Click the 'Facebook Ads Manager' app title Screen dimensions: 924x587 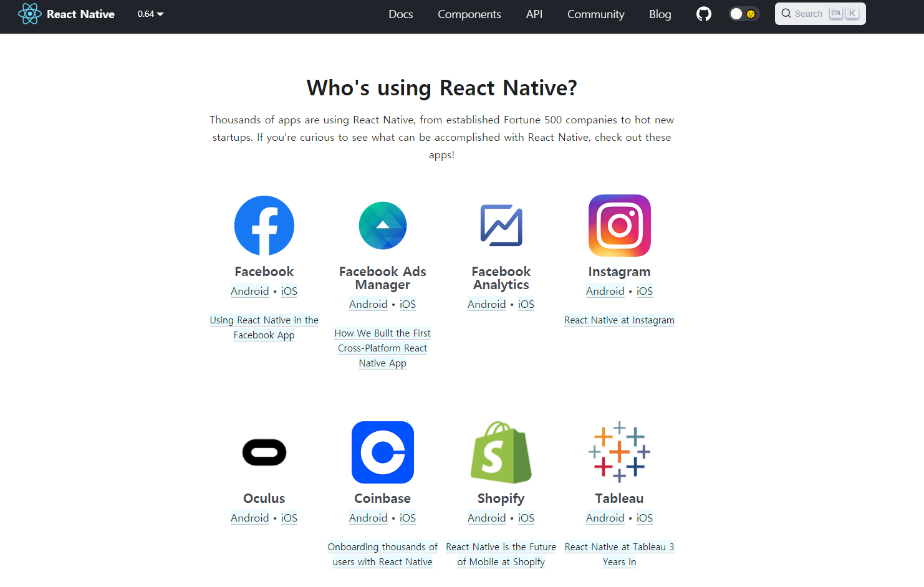(383, 279)
